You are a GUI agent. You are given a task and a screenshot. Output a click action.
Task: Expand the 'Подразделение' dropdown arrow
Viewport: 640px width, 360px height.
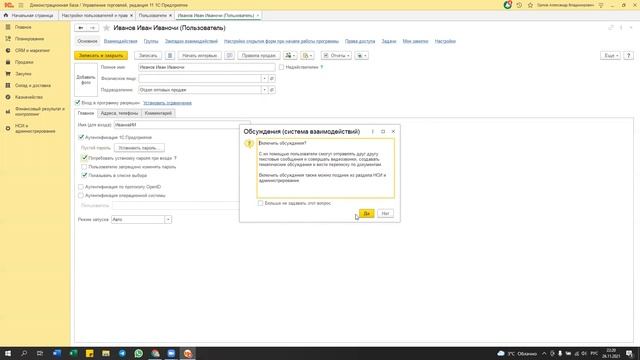[x=264, y=90]
